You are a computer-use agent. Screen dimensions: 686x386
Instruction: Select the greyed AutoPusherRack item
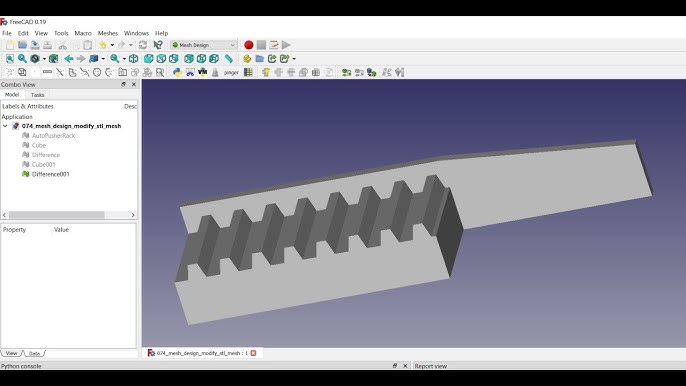point(53,136)
